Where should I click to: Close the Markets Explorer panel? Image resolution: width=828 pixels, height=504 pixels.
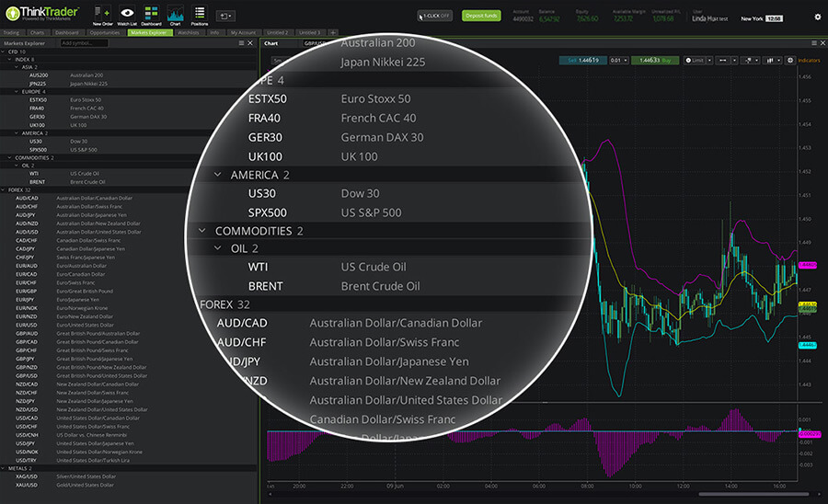pyautogui.click(x=251, y=43)
